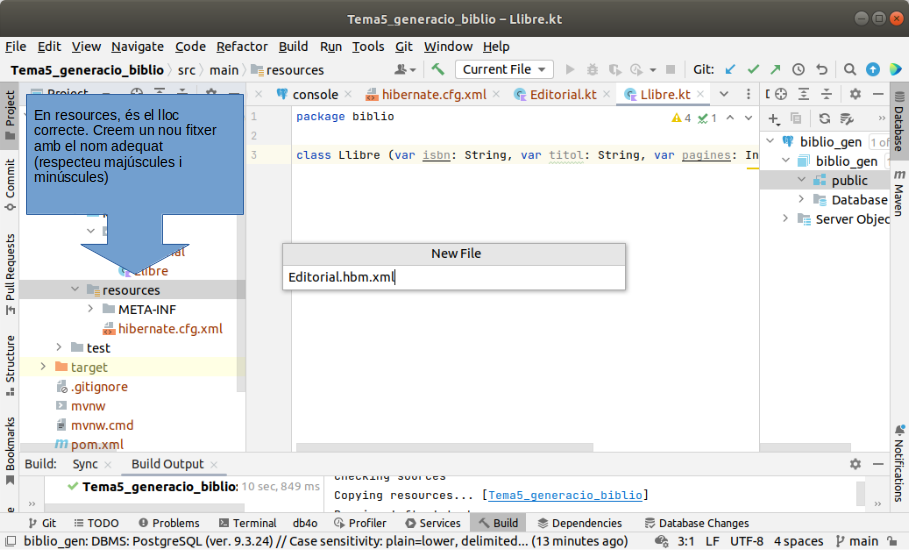Image resolution: width=909 pixels, height=550 pixels.
Task: Open Database Changes tool window
Action: (696, 523)
